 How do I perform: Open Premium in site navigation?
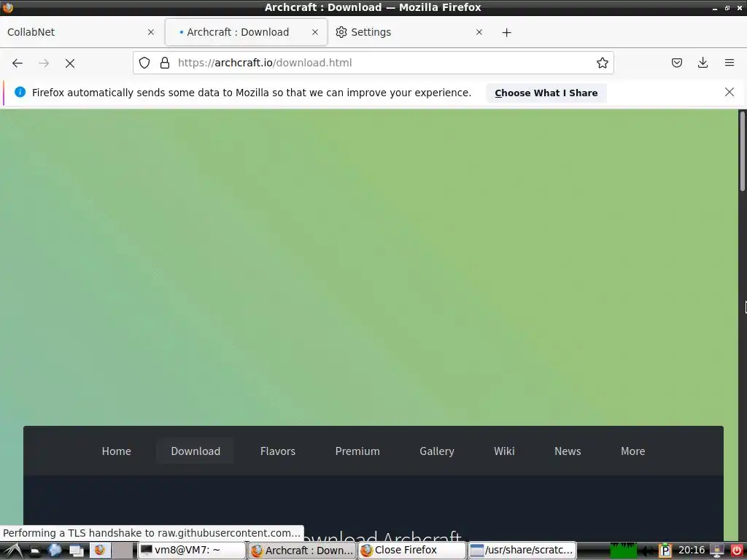click(x=357, y=451)
